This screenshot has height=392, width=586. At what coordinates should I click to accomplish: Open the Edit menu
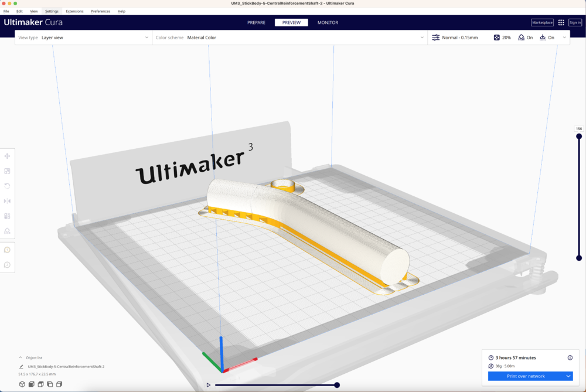point(19,11)
